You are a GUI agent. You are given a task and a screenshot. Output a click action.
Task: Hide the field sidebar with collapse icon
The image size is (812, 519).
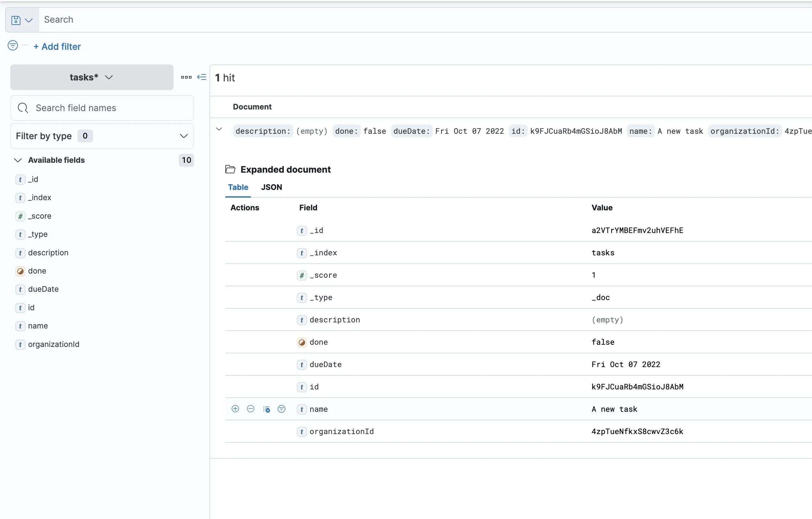pyautogui.click(x=202, y=77)
